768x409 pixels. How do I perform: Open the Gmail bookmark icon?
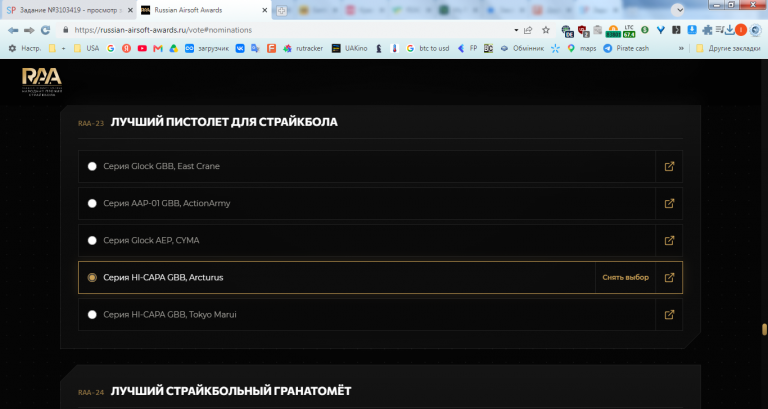click(x=158, y=48)
